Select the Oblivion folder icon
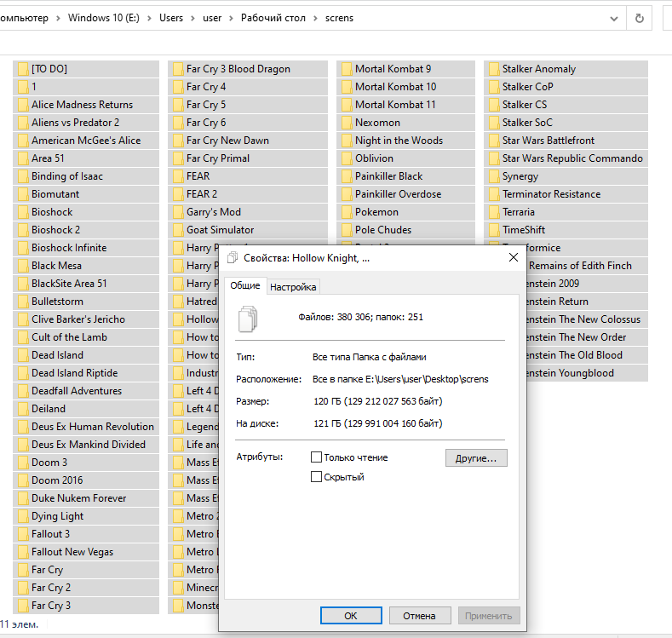This screenshot has height=638, width=672. [347, 158]
